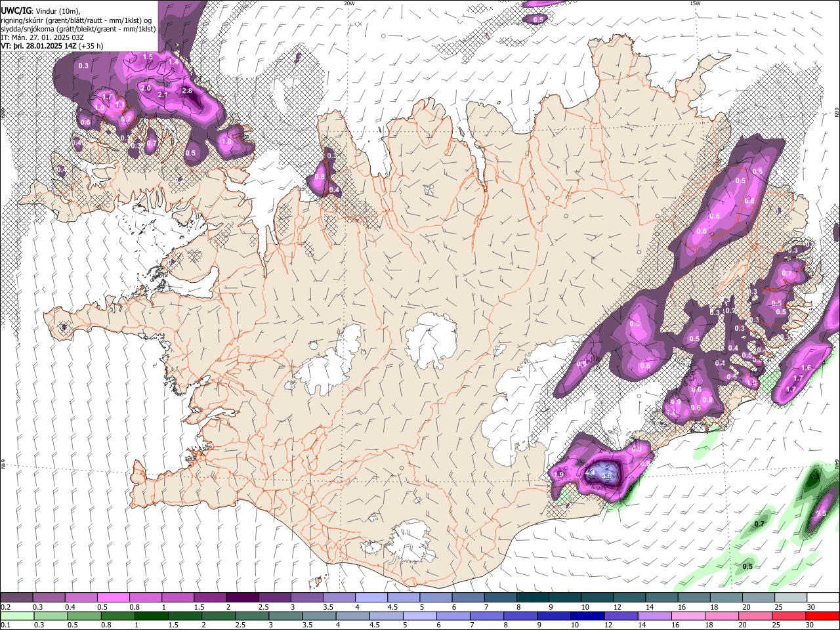Image resolution: width=840 pixels, height=630 pixels.
Task: Click the bright pink 0.5 snow legend swatch
Action: (113, 598)
